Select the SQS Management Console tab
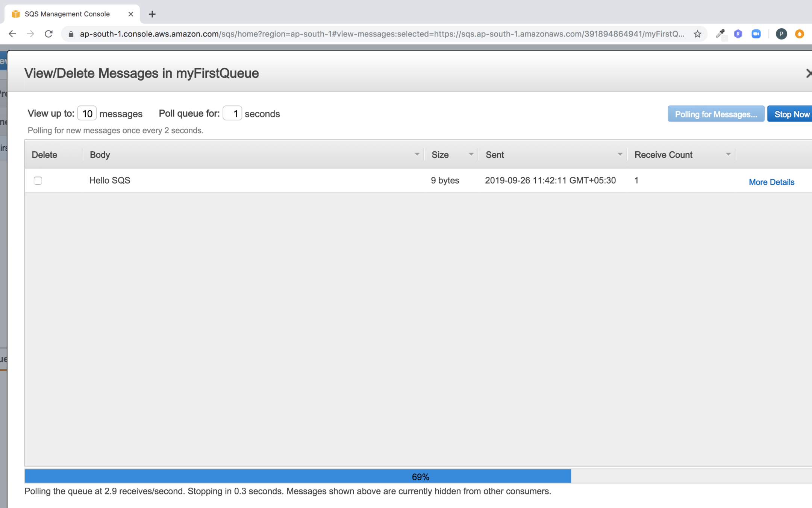The height and width of the screenshot is (508, 812). (68, 14)
